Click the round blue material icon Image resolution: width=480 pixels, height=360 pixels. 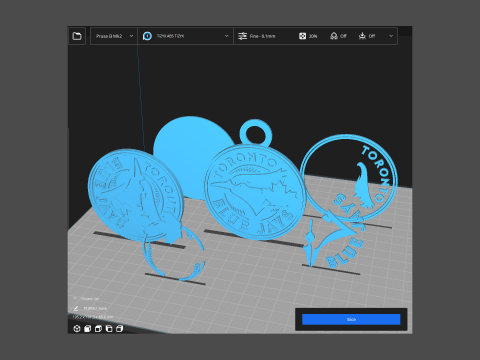click(147, 36)
